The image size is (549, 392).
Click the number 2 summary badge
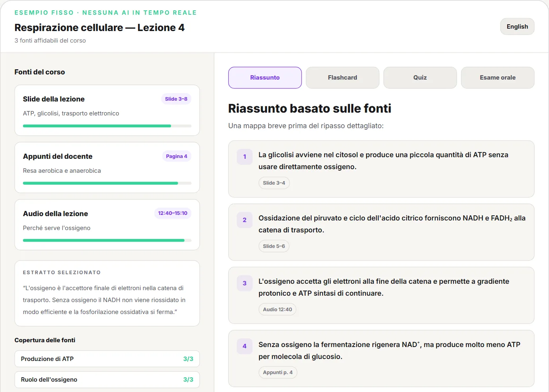point(245,220)
